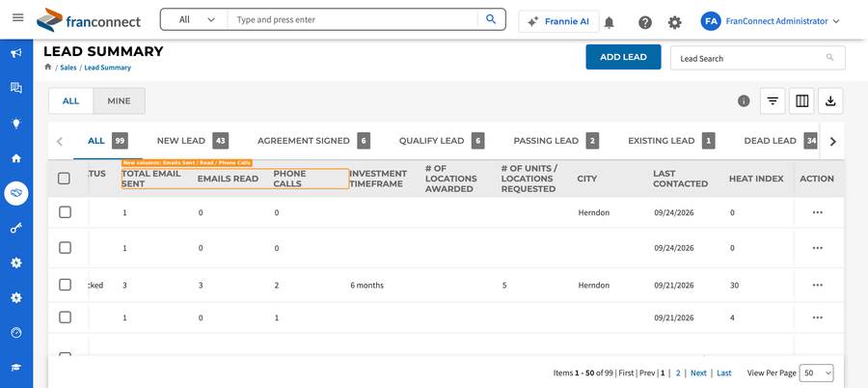Go to the Next page link
This screenshot has width=868, height=388.
(698, 373)
